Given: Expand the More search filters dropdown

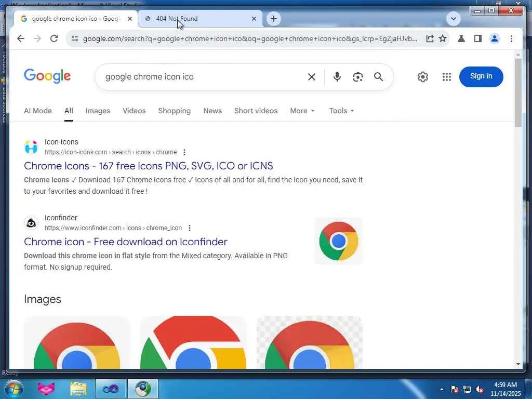Looking at the screenshot, I should pyautogui.click(x=302, y=111).
